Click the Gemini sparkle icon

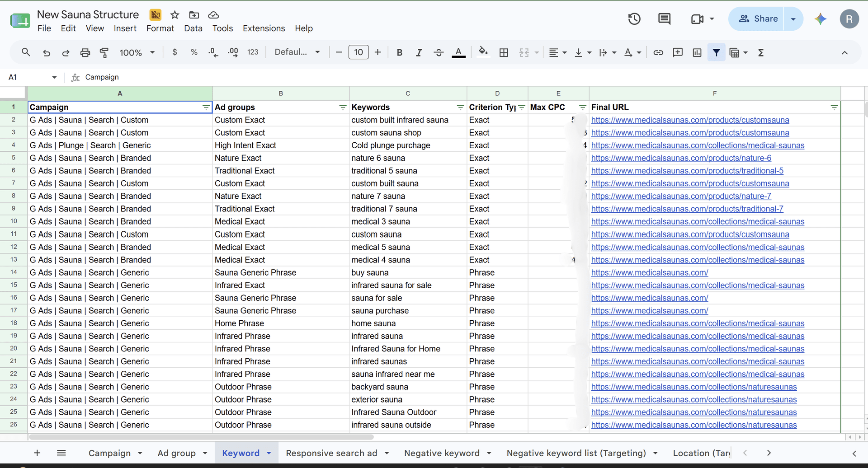pos(821,19)
